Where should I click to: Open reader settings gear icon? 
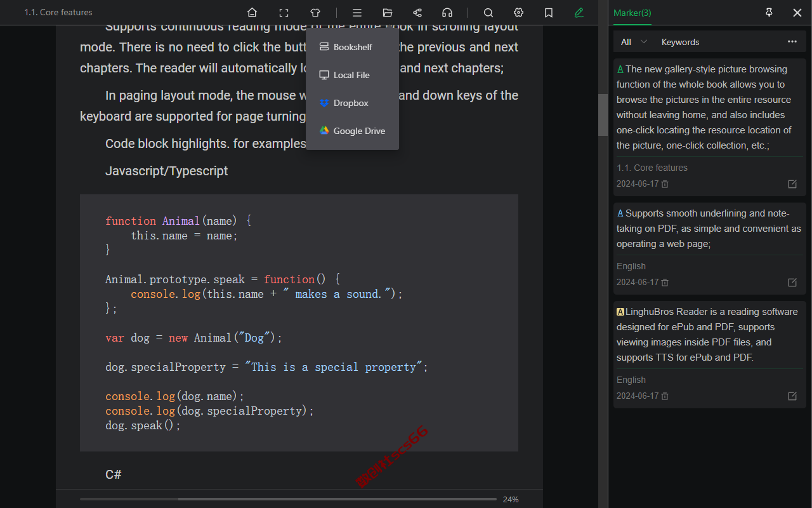pos(519,13)
